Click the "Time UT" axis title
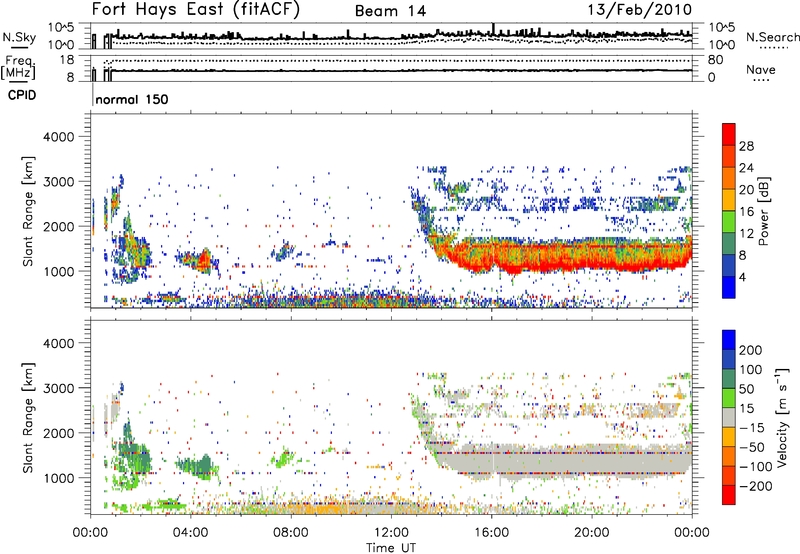Viewport: 800px width, 554px height. pyautogui.click(x=391, y=547)
